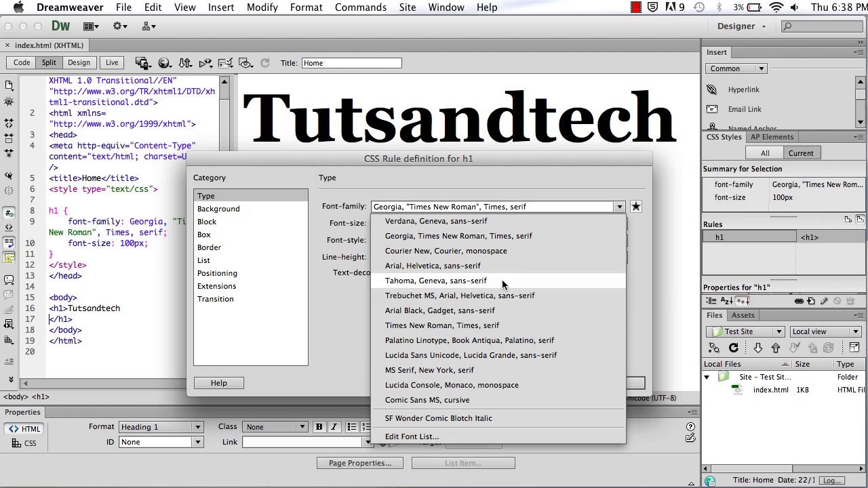This screenshot has width=868, height=488.
Task: Click Put files up arrow icon
Action: tap(776, 348)
